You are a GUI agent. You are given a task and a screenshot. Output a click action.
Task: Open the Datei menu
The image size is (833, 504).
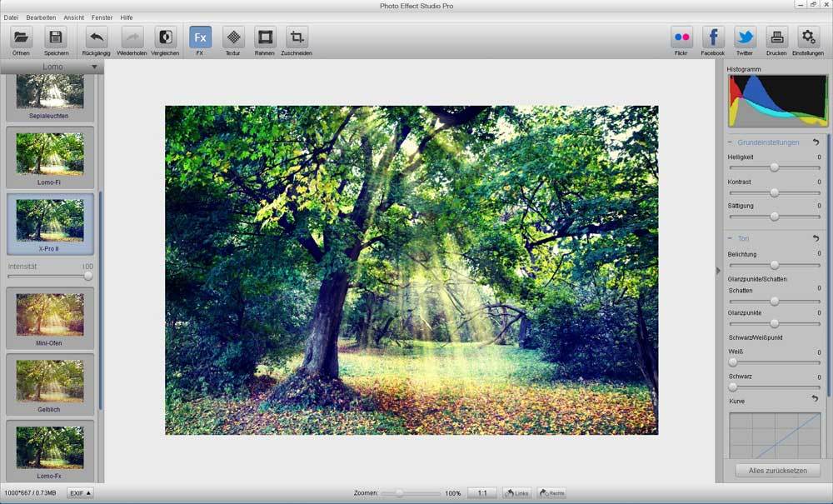(x=11, y=17)
